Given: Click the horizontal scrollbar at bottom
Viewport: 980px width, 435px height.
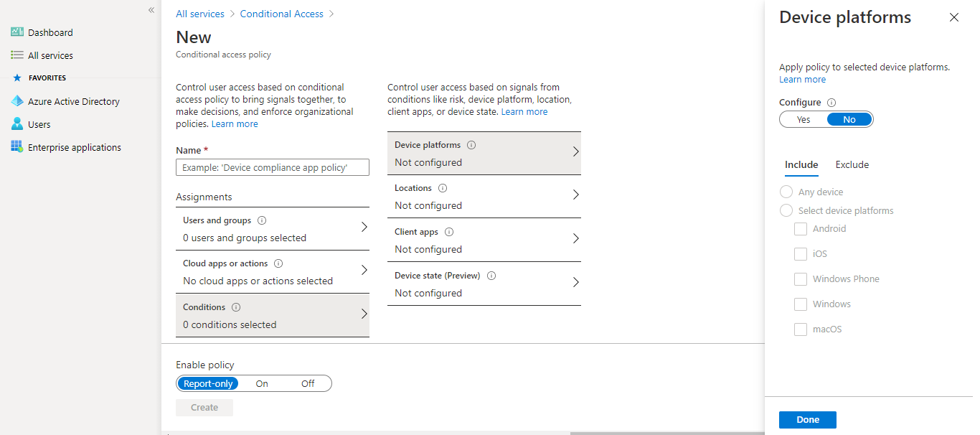Looking at the screenshot, I should click(667, 433).
